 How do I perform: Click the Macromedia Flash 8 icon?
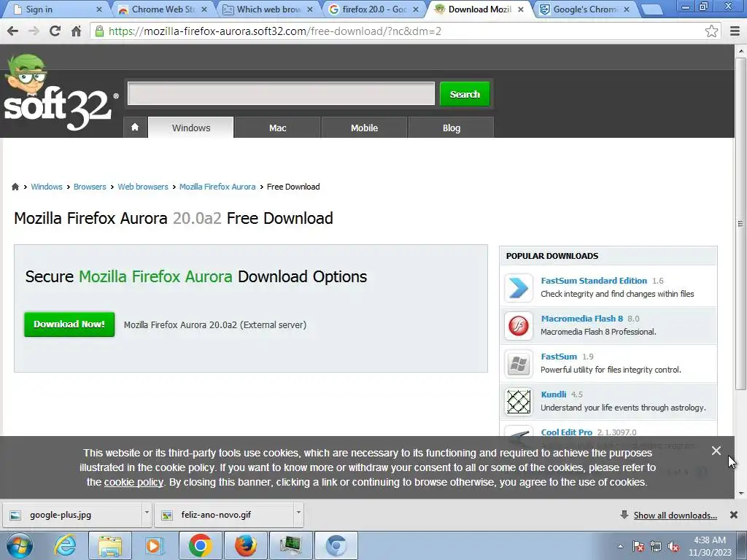(519, 326)
